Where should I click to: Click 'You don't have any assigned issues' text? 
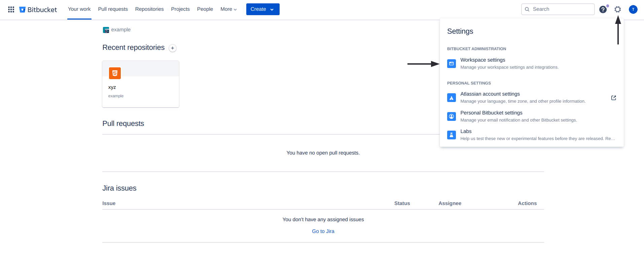(x=323, y=220)
